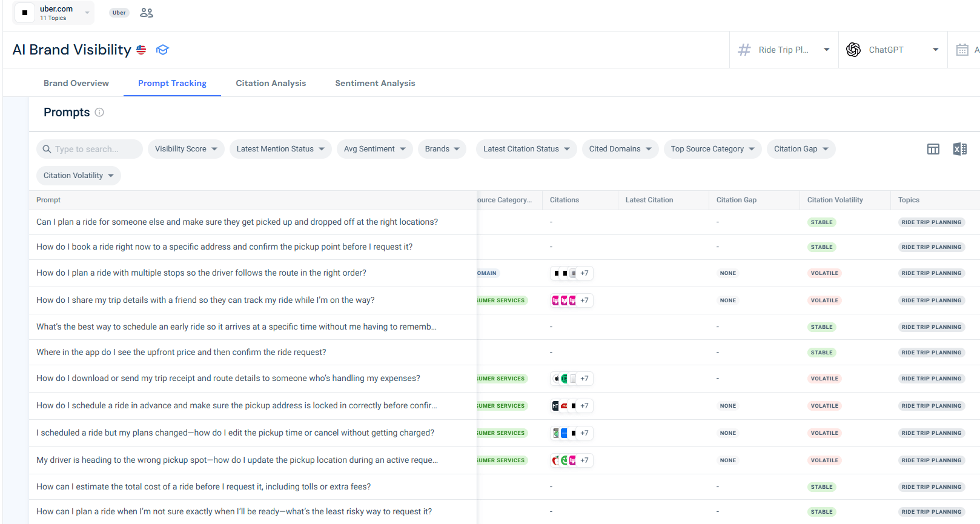Open the team members icon

(147, 13)
